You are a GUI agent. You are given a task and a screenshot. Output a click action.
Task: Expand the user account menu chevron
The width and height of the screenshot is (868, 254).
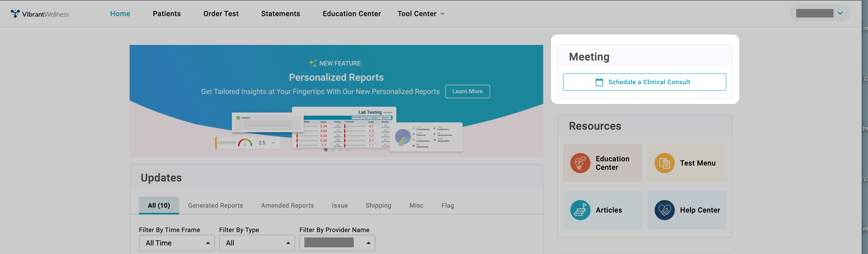click(x=840, y=13)
